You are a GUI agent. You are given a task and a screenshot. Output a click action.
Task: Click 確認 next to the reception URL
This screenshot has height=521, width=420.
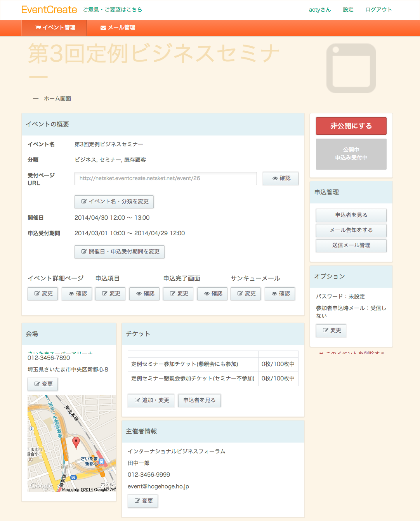tap(281, 179)
